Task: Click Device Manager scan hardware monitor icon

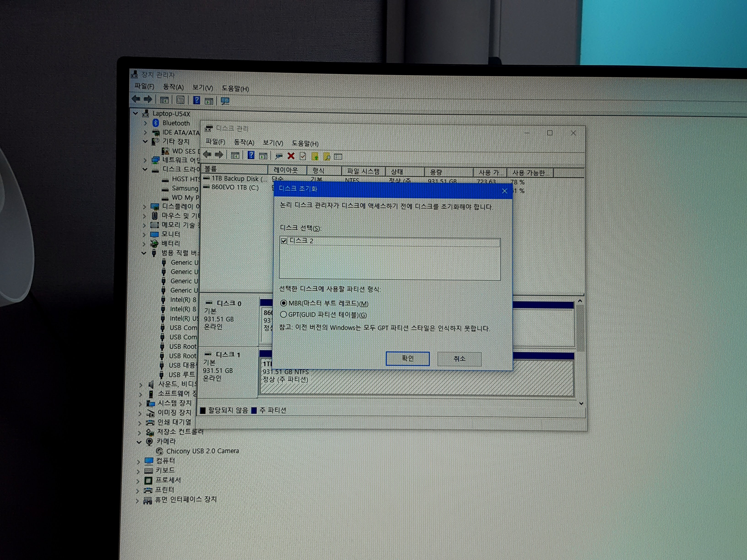Action: coord(225,101)
